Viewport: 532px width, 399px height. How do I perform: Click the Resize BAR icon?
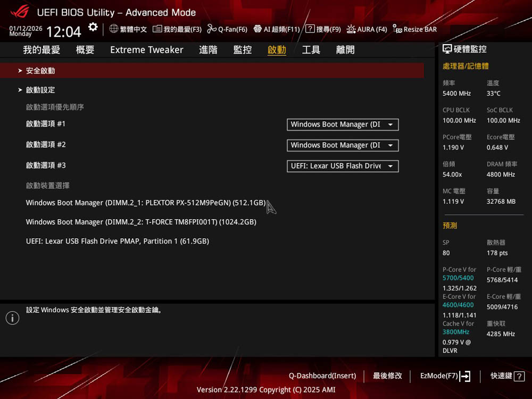coord(397,29)
